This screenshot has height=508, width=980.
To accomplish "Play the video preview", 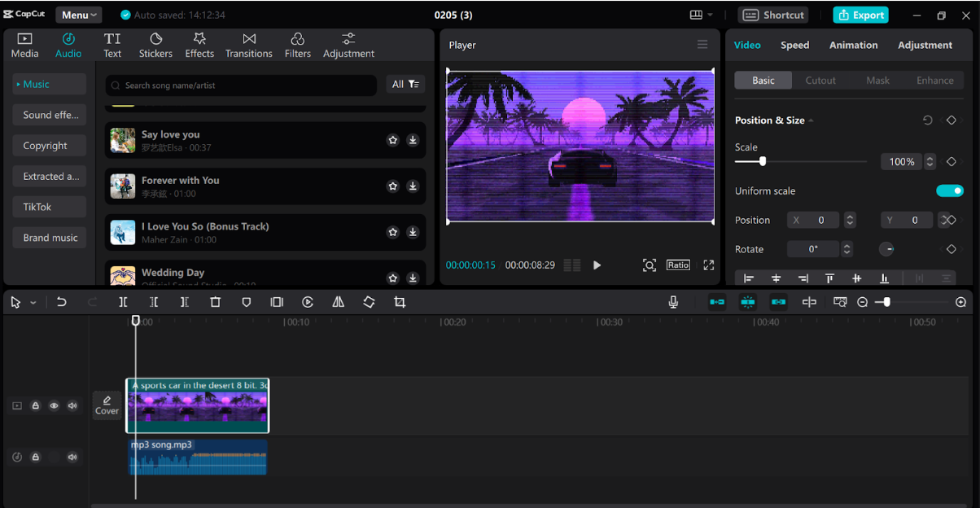I will pos(597,265).
